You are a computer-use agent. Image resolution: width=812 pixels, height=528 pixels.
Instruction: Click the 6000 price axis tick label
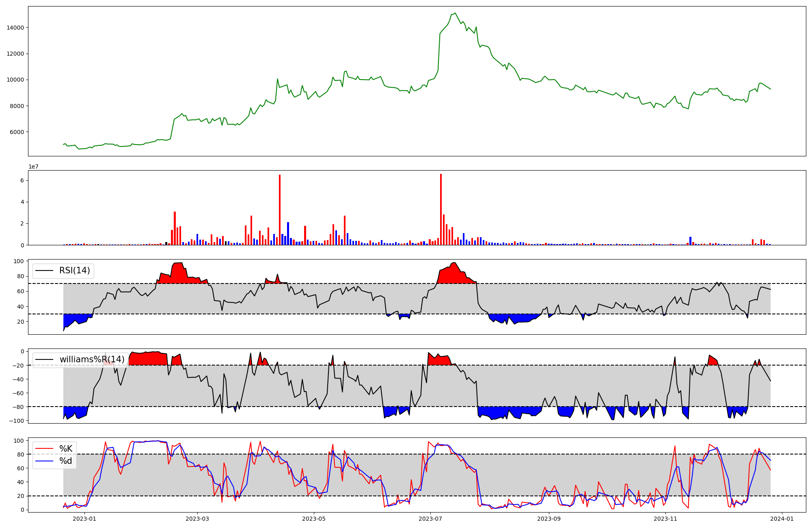coord(17,132)
